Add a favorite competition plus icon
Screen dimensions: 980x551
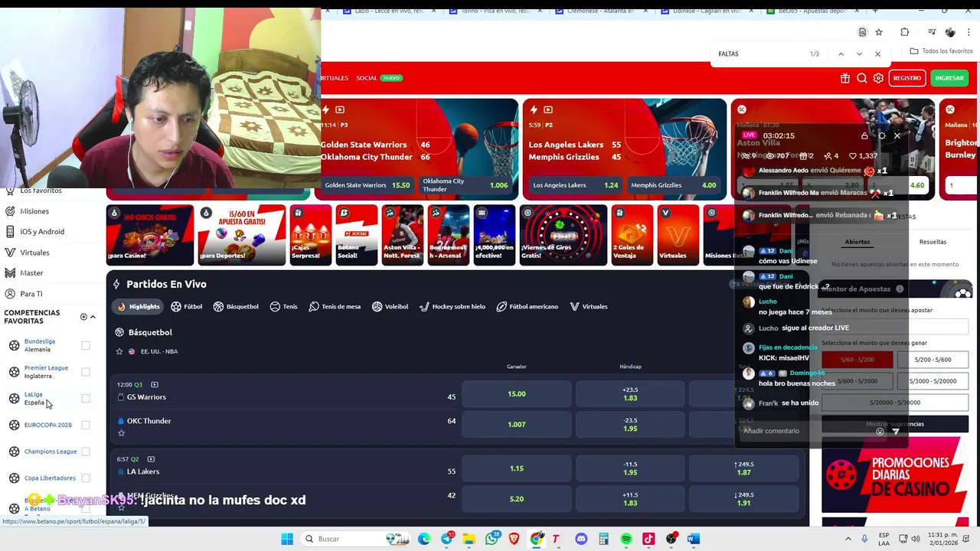click(83, 317)
